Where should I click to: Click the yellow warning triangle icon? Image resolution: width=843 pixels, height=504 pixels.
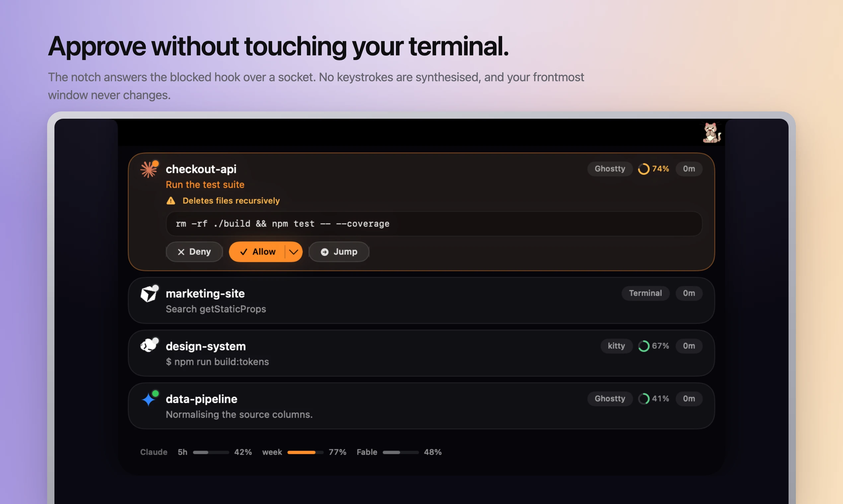[x=171, y=201]
